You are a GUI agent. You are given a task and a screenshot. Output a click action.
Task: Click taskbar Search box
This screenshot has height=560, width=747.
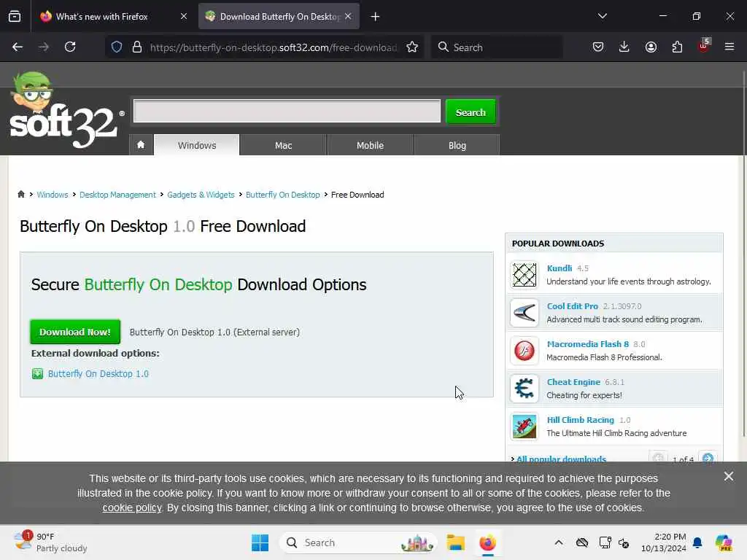pyautogui.click(x=358, y=542)
